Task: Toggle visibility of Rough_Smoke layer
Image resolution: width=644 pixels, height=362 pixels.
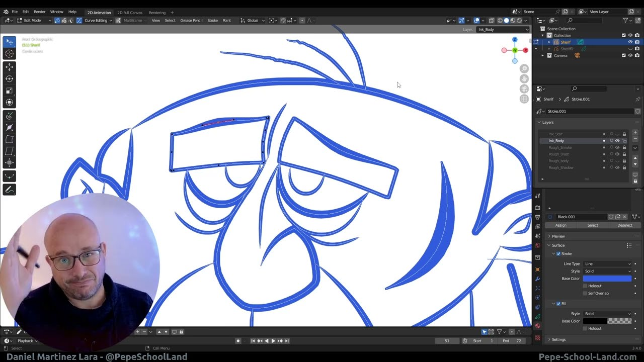Action: tap(617, 147)
